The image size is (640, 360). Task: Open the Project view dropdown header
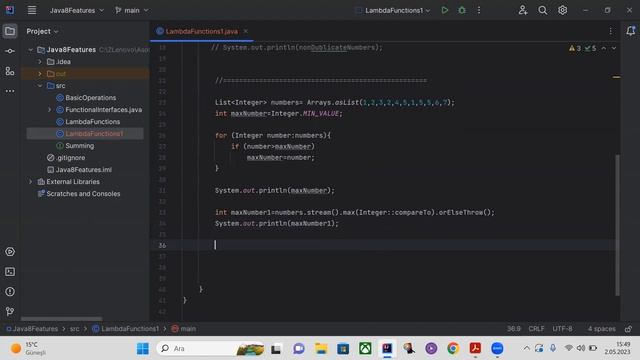click(42, 31)
